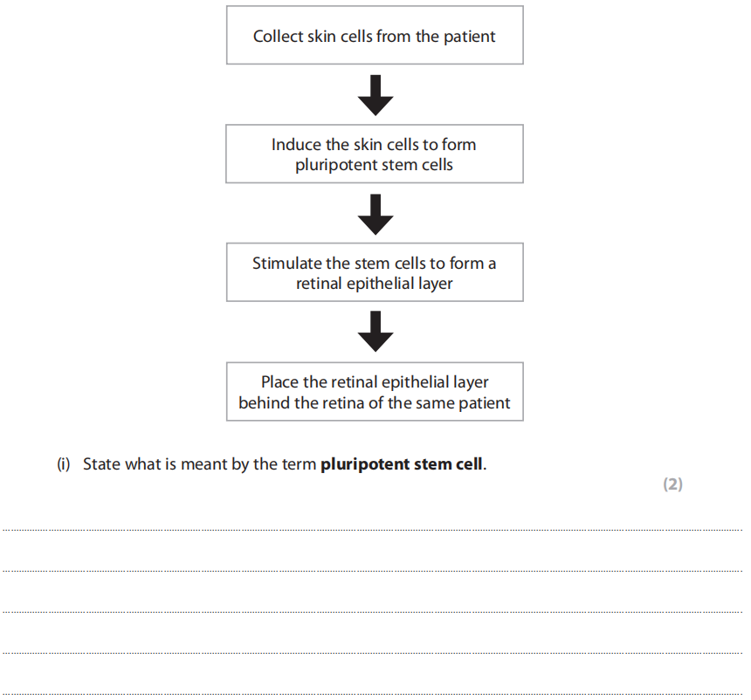Click "pluripotent stem cells" inside the second box

click(375, 165)
